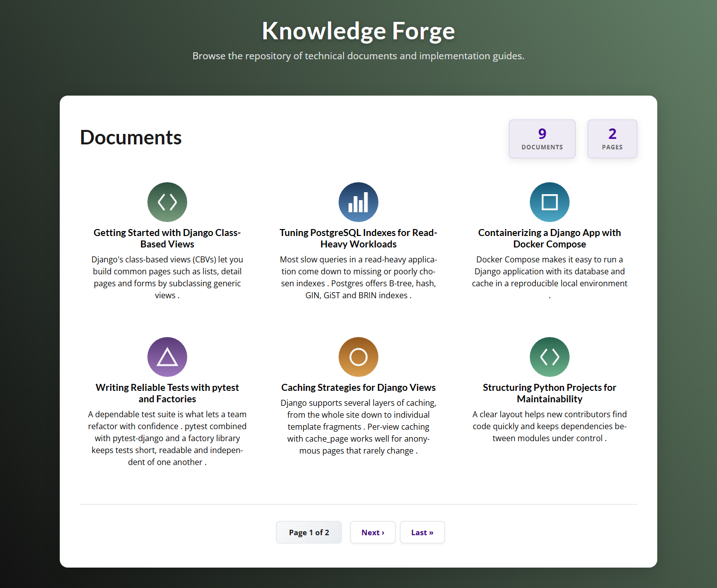Click the triangle icon for pytest article

167,357
